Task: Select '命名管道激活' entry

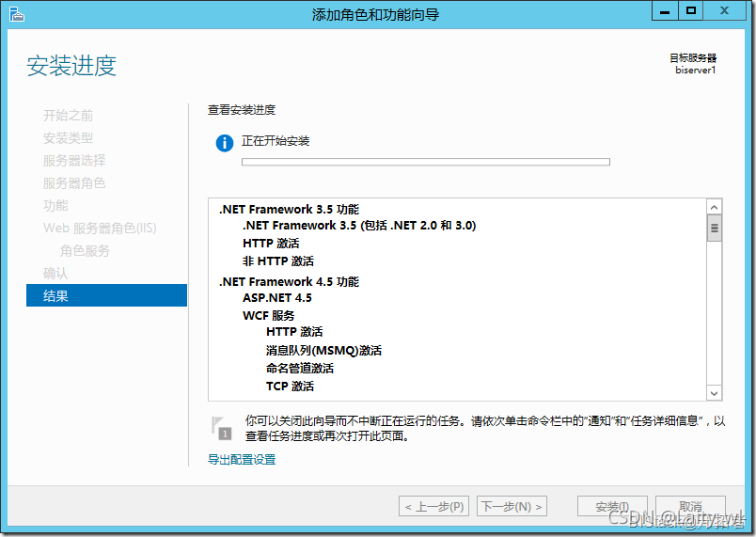Action: click(300, 369)
